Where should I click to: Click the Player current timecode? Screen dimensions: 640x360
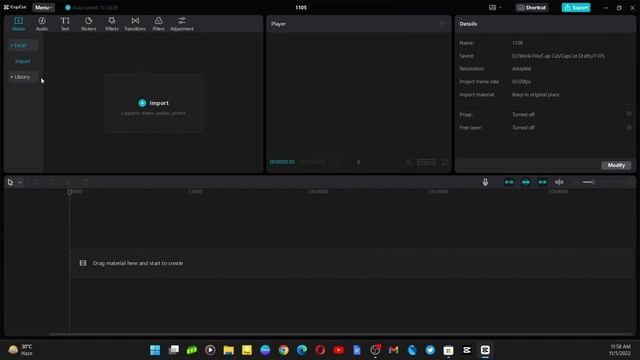tap(282, 162)
